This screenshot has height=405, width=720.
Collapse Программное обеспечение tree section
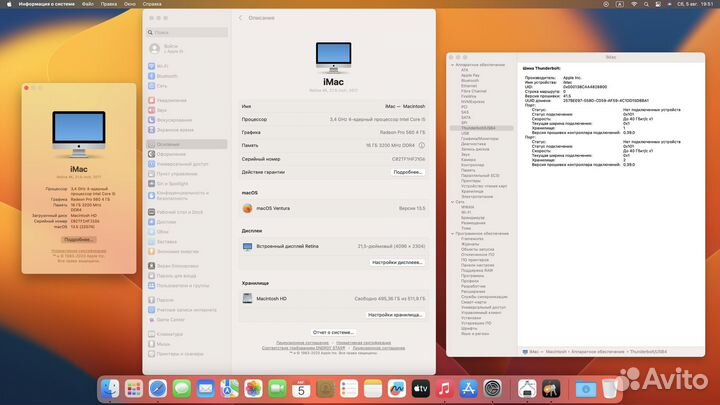pyautogui.click(x=452, y=234)
